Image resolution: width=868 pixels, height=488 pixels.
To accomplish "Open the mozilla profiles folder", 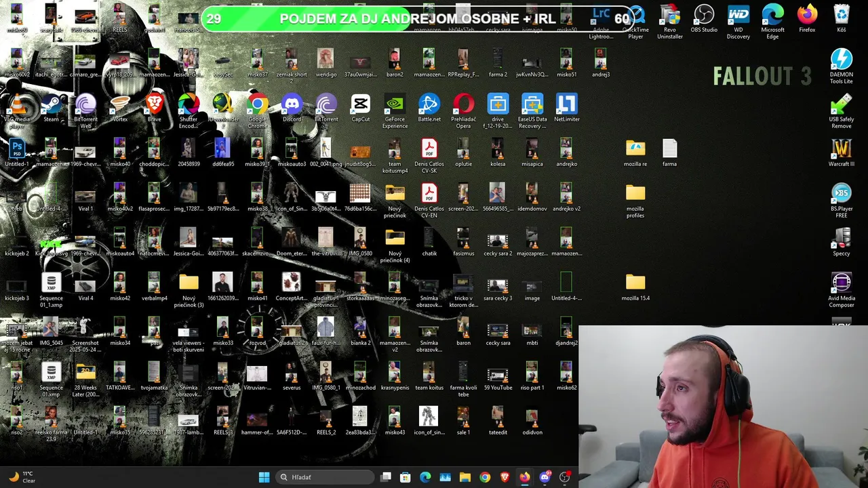I will (x=635, y=200).
